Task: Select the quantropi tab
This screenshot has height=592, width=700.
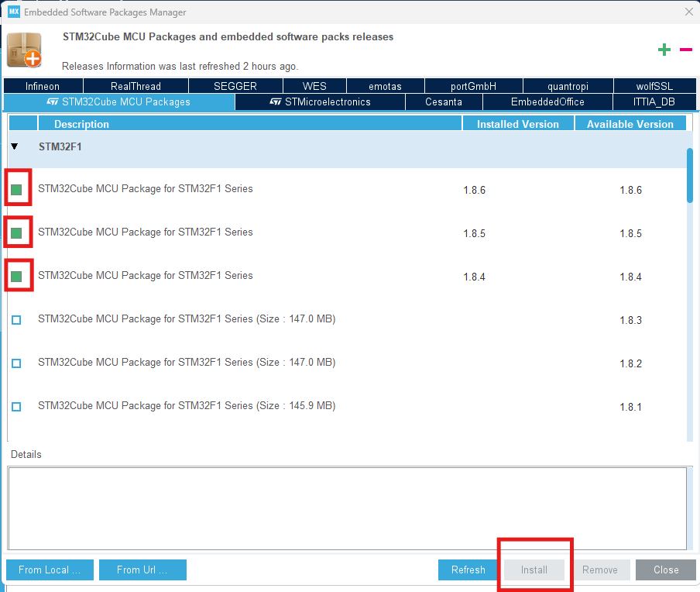Action: click(568, 86)
